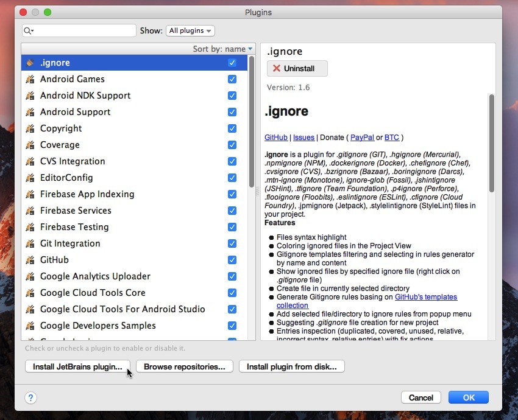The height and width of the screenshot is (420, 518).
Task: Open GitHub's templates collection link
Action: [x=426, y=297]
